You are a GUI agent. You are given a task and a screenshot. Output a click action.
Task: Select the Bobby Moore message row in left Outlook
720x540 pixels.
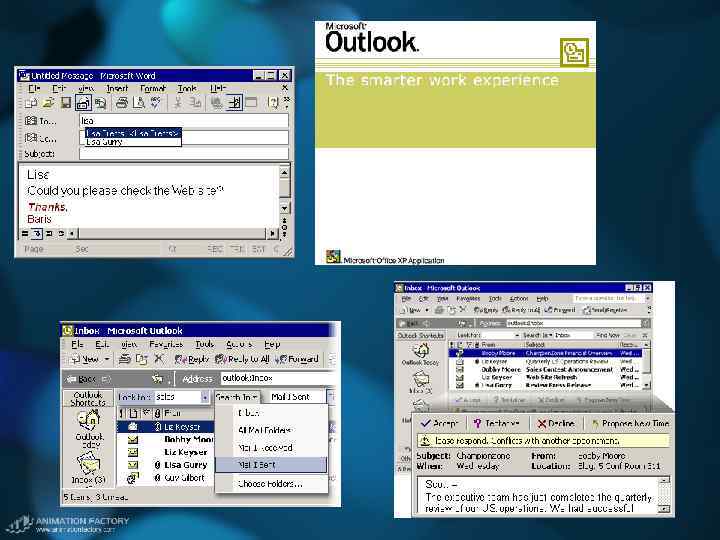[166, 439]
